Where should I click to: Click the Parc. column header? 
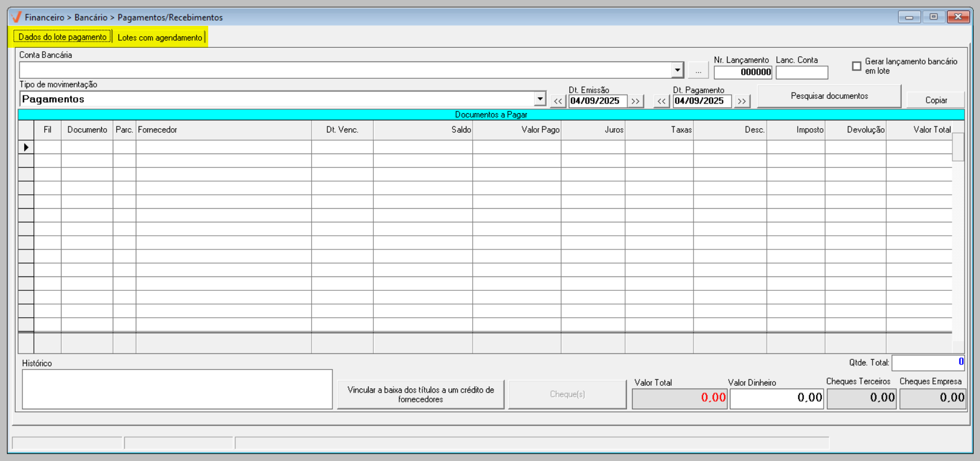pos(124,130)
